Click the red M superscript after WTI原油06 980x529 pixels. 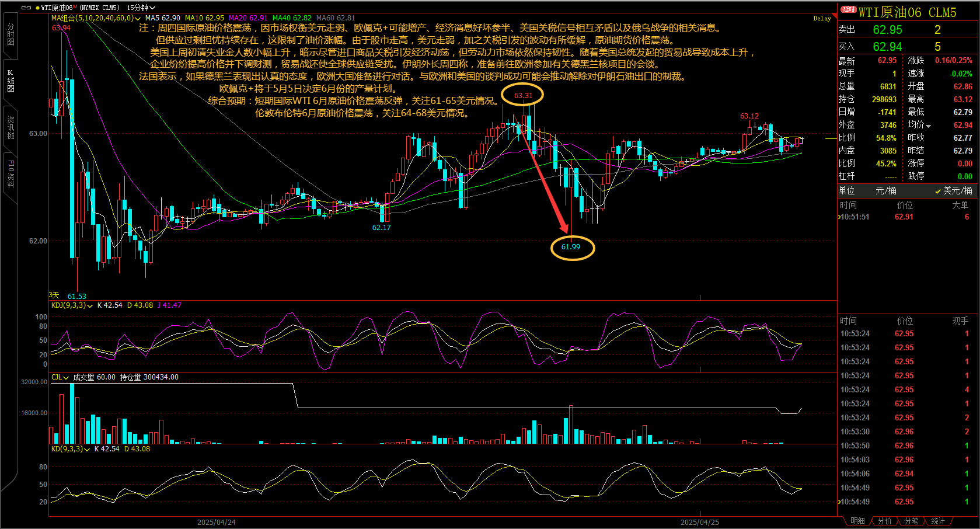click(x=75, y=6)
